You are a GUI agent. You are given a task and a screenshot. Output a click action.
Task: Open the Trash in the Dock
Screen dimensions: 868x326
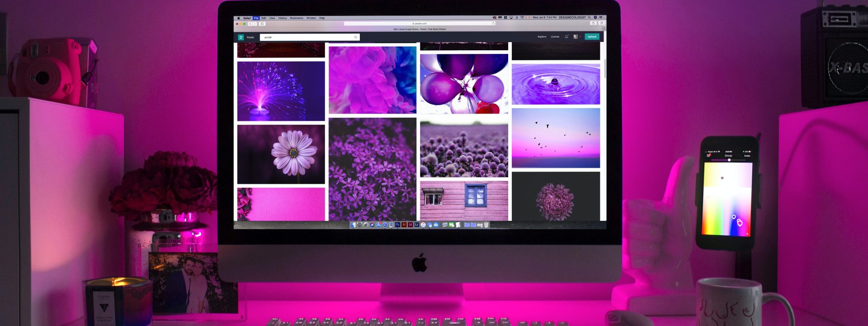[x=486, y=225]
